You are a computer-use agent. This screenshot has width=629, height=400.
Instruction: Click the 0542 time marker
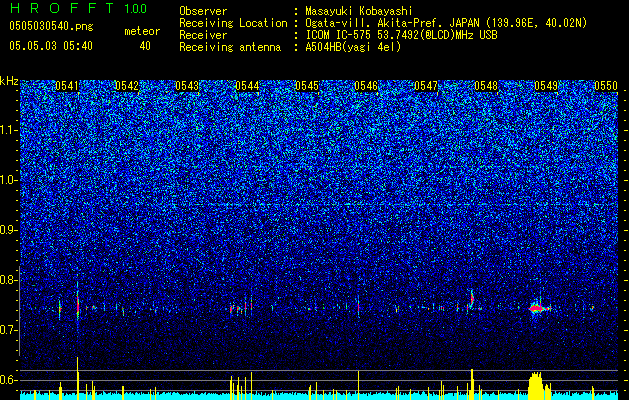(127, 86)
